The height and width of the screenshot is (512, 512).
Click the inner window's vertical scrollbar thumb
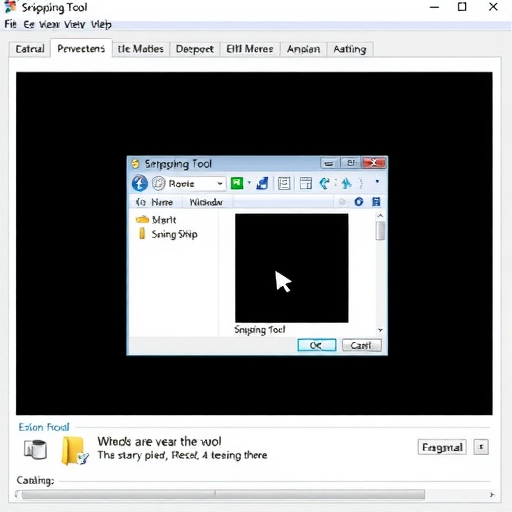click(380, 231)
